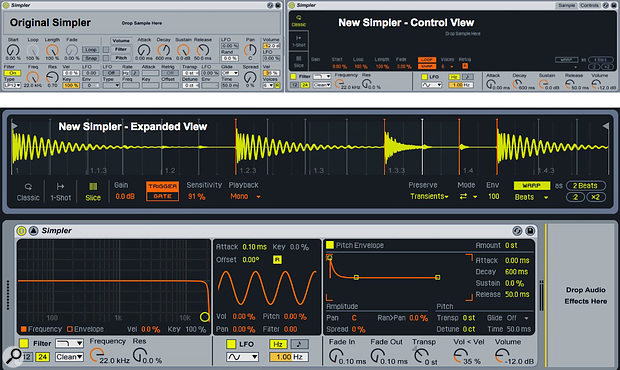620x370 pixels.
Task: Adjust Frequency knob in bottom Simpler
Action: click(96, 355)
